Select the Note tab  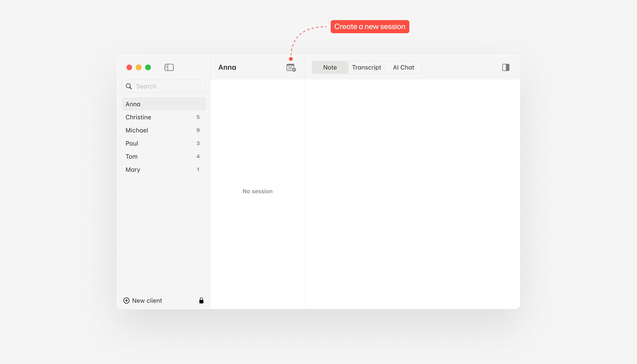(330, 67)
